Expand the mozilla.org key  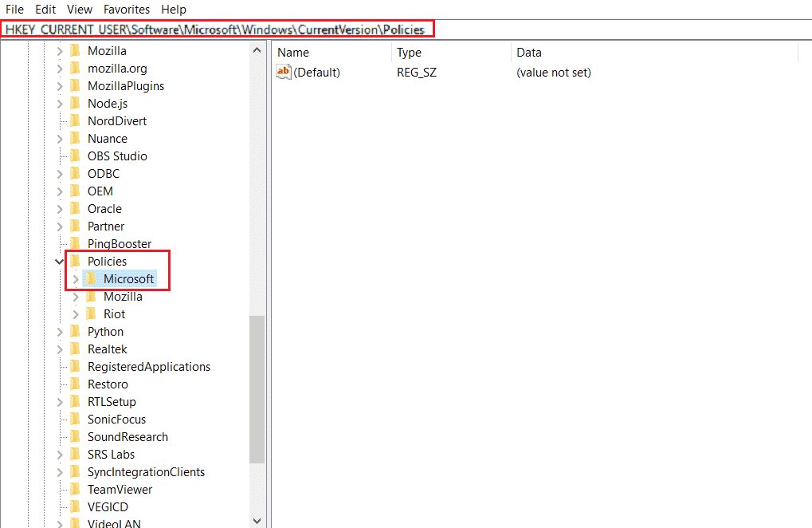pos(60,69)
